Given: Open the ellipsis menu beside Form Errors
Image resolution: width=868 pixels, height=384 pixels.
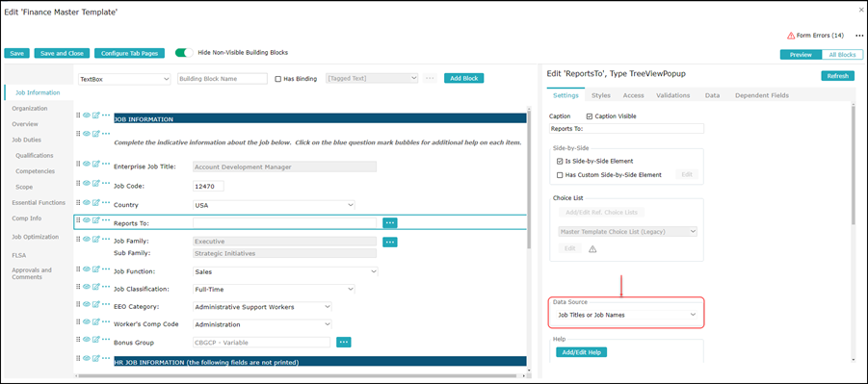Looking at the screenshot, I should point(858,36).
